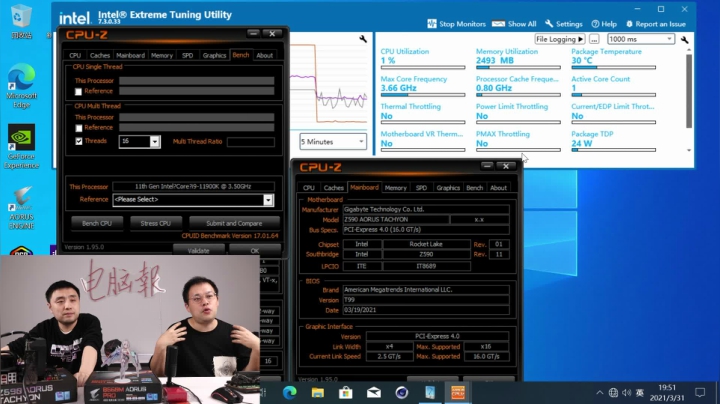Viewport: 720px width, 404px height.
Task: Switch to CPU tab in Bench window
Action: tap(75, 55)
